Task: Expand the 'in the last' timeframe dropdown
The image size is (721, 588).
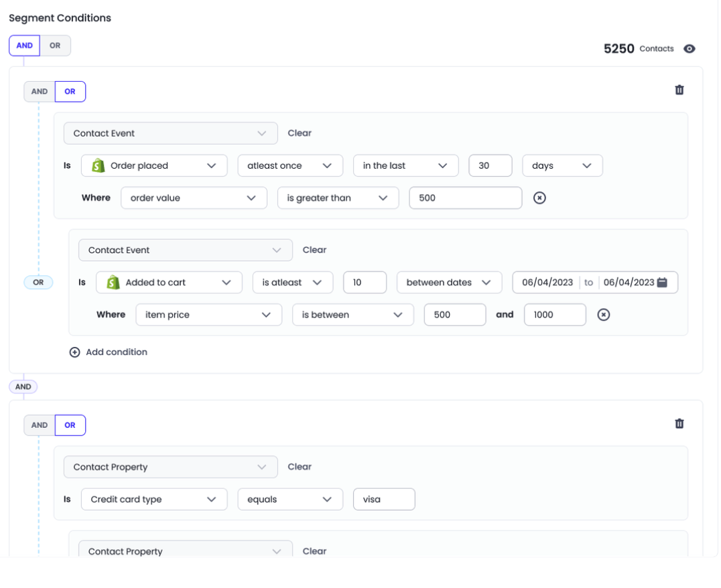Action: (405, 166)
